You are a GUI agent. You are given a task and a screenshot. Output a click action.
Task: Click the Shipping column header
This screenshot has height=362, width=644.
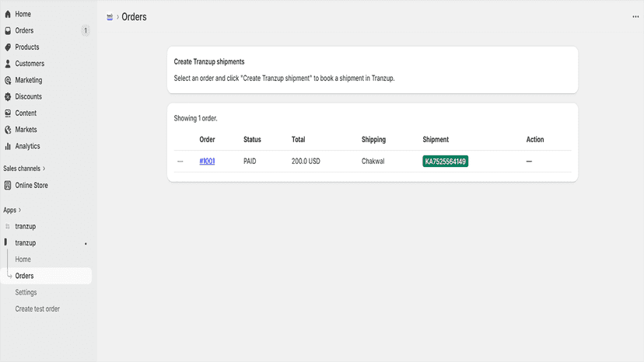pos(373,140)
